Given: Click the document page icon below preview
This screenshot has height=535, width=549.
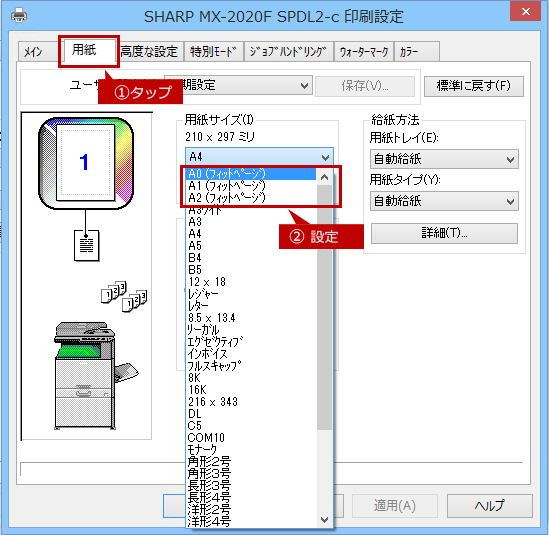Looking at the screenshot, I should pos(86,245).
